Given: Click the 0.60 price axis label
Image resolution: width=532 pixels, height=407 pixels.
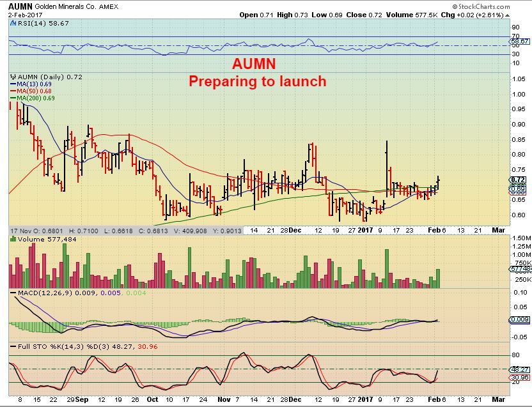Looking at the screenshot, I should pyautogui.click(x=519, y=215).
